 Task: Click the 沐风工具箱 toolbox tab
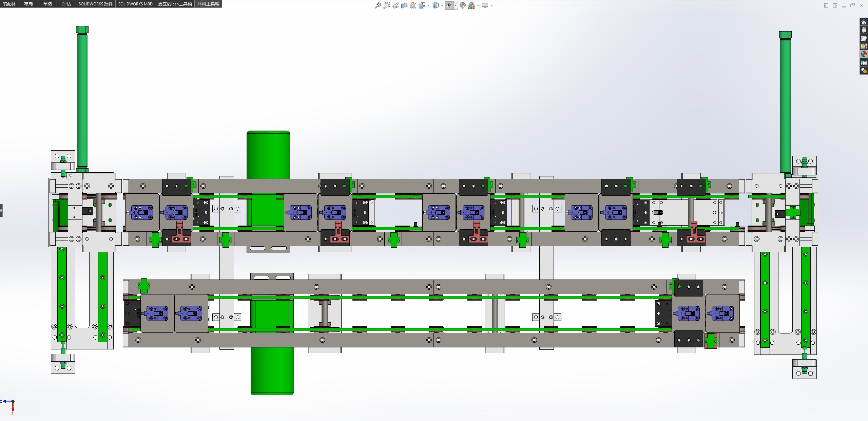click(208, 4)
